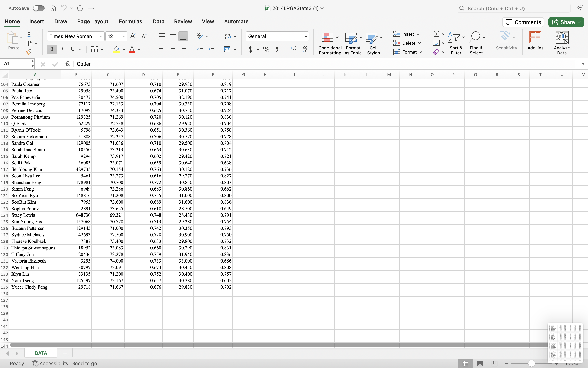The width and height of the screenshot is (588, 368).
Task: Click the Clear eraser icon
Action: (436, 52)
